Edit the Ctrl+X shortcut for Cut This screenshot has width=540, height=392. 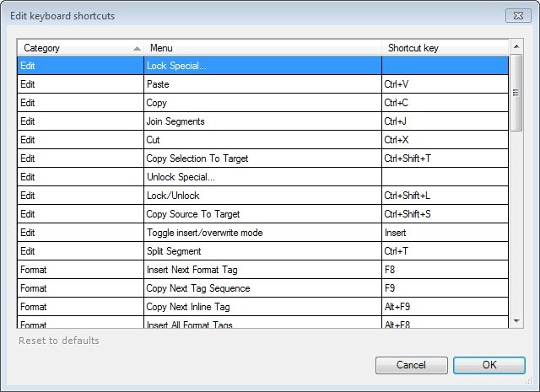444,140
